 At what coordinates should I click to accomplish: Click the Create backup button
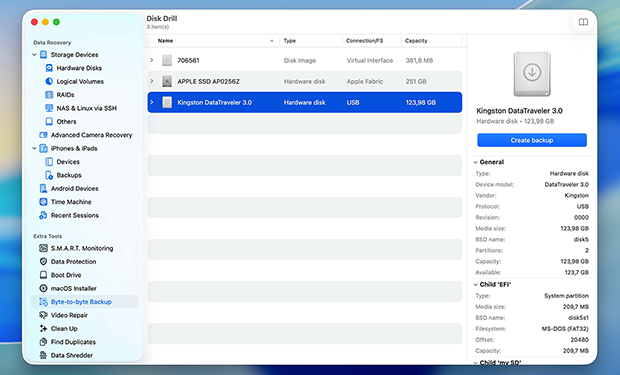click(532, 140)
